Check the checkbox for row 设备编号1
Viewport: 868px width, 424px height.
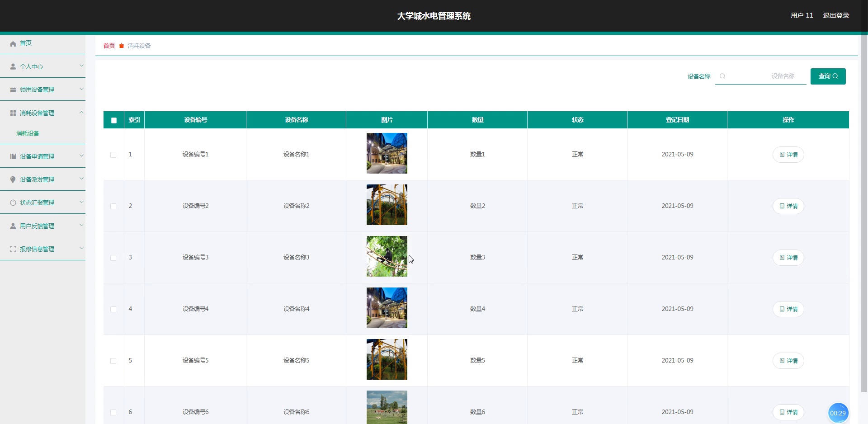(x=113, y=155)
